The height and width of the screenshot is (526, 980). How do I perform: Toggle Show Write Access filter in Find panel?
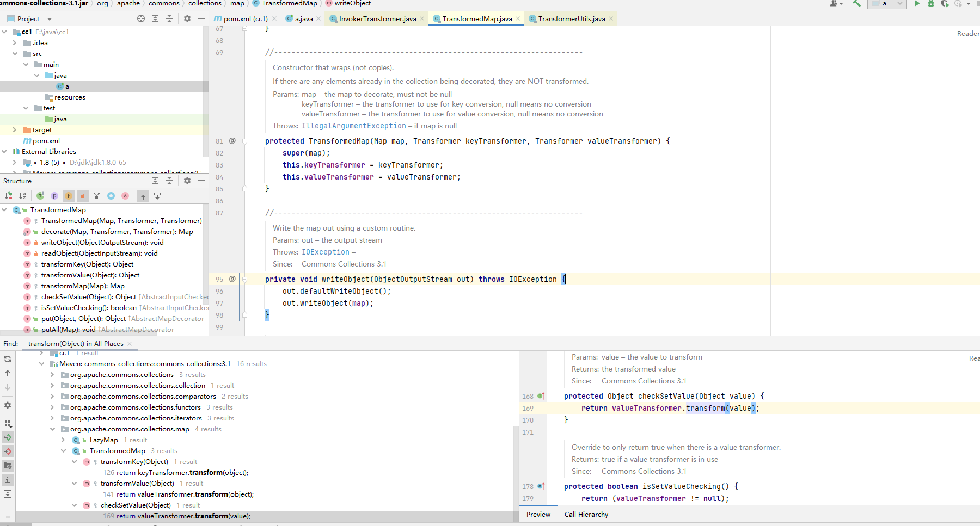click(x=8, y=451)
